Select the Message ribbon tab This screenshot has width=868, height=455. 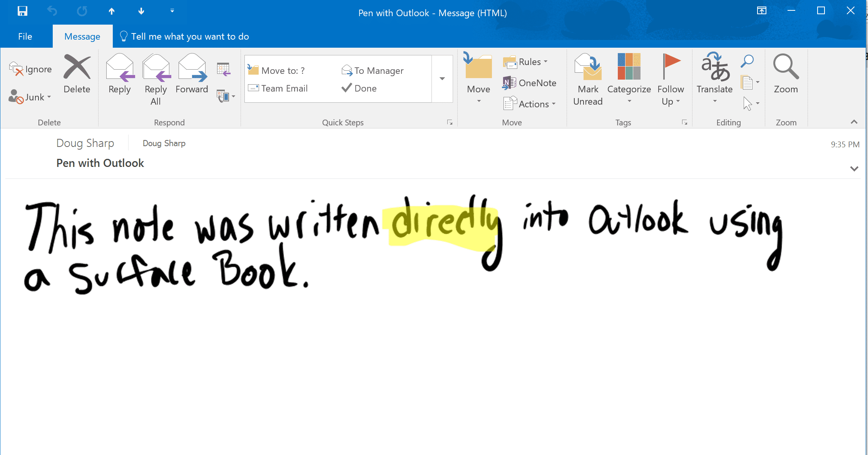click(82, 37)
